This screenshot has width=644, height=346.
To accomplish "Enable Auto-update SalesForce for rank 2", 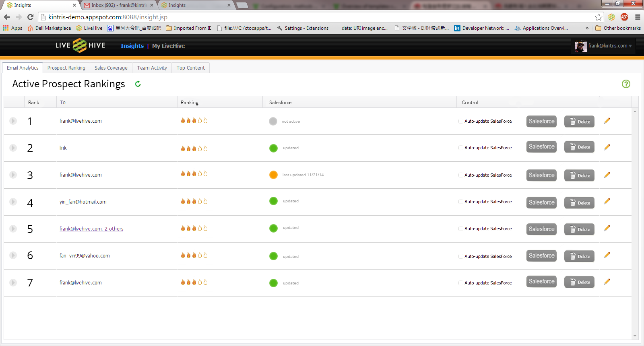I will pyautogui.click(x=461, y=148).
